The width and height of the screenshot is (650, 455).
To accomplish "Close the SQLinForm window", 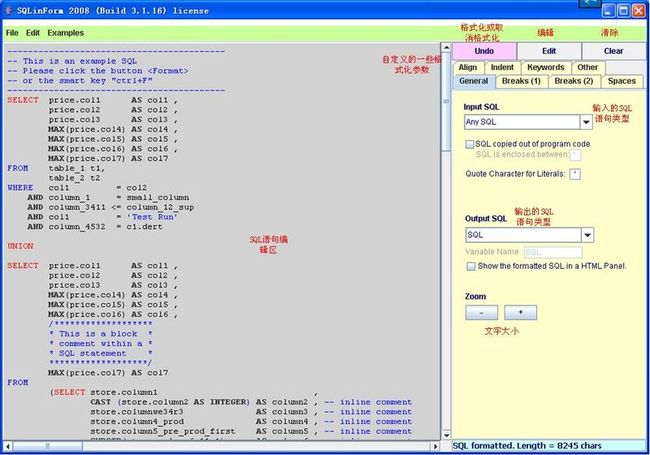I will [x=638, y=10].
